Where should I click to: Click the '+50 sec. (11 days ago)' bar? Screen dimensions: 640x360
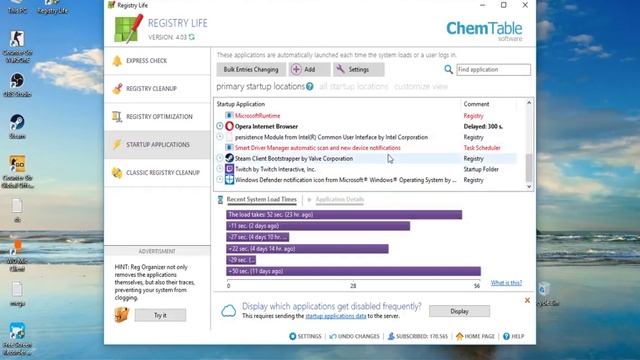click(x=353, y=271)
